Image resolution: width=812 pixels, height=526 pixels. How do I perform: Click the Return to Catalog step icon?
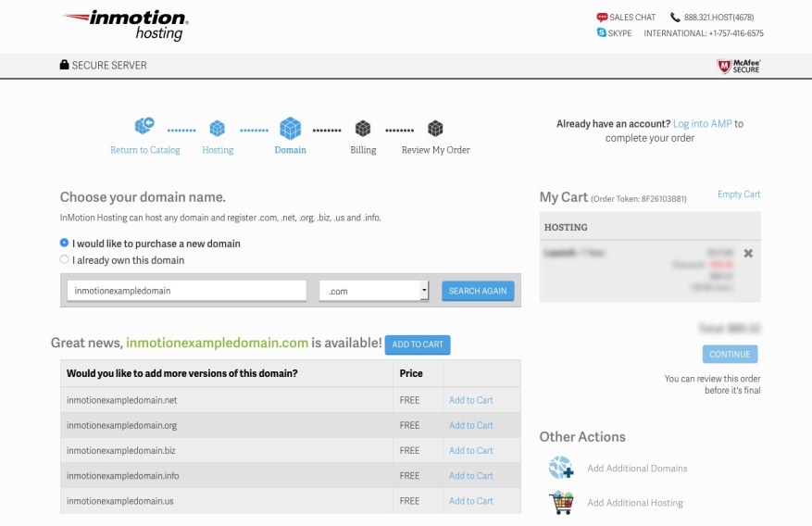pos(144,126)
